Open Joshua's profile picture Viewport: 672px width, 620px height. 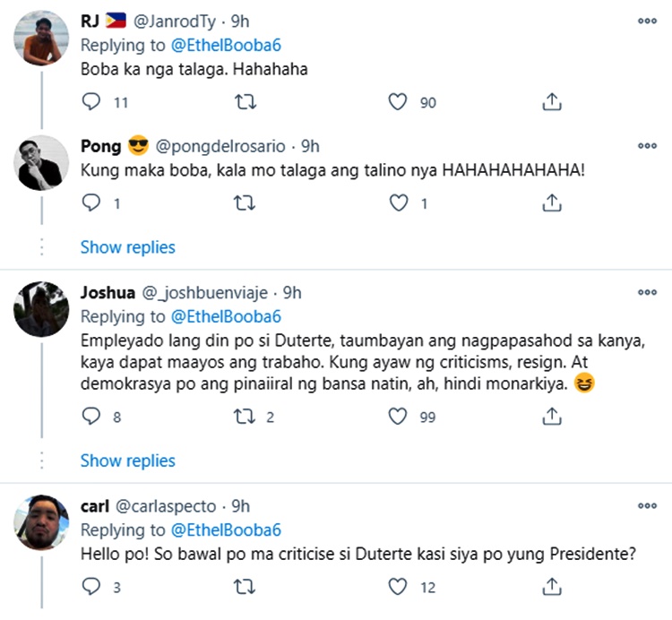tap(42, 307)
